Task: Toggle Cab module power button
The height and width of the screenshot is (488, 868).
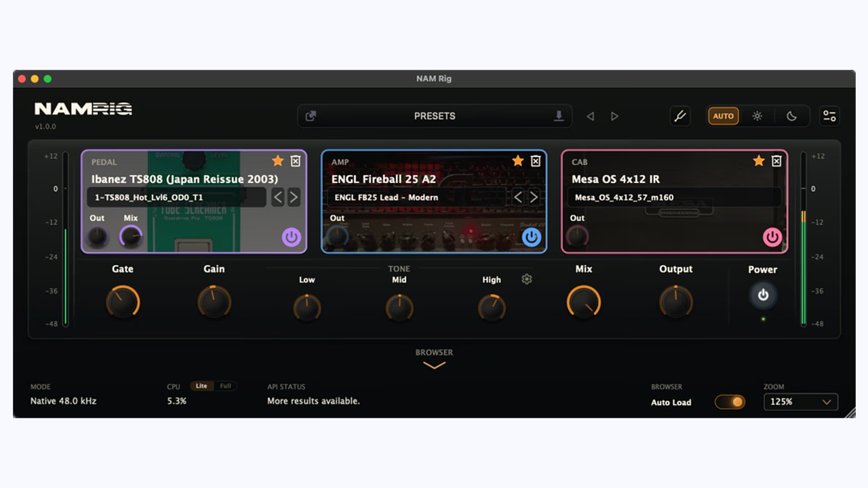Action: [x=772, y=237]
